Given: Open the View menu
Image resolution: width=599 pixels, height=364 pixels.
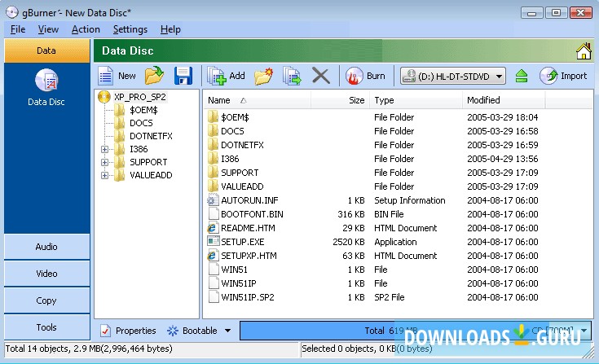Looking at the screenshot, I should (x=48, y=29).
